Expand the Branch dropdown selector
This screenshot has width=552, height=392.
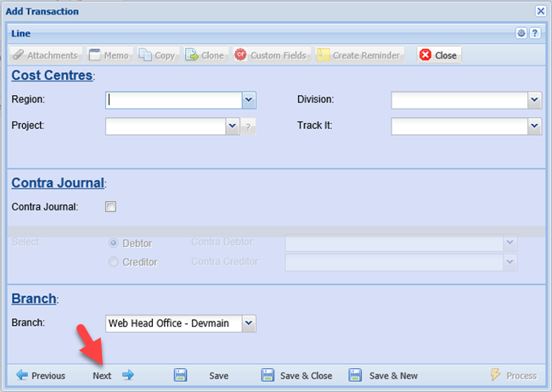tap(248, 323)
